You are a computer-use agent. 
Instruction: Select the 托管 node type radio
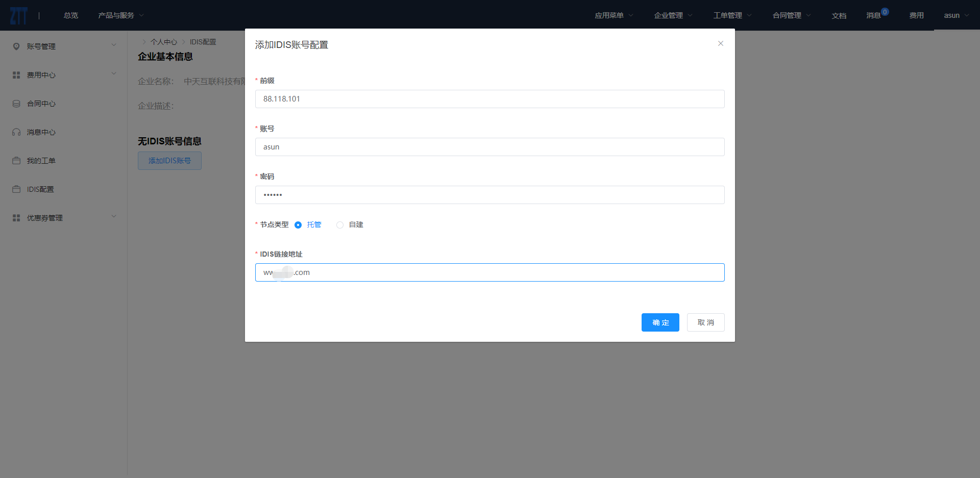298,225
